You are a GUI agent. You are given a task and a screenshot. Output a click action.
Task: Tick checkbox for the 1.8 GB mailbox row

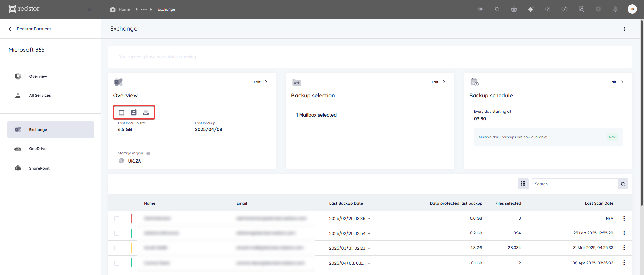(117, 248)
